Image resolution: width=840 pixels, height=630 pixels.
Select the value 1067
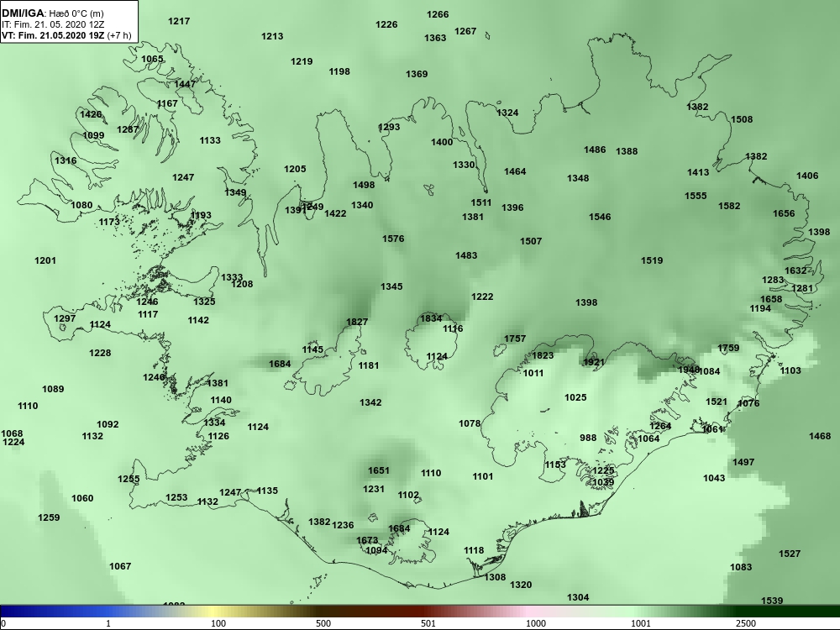point(120,566)
